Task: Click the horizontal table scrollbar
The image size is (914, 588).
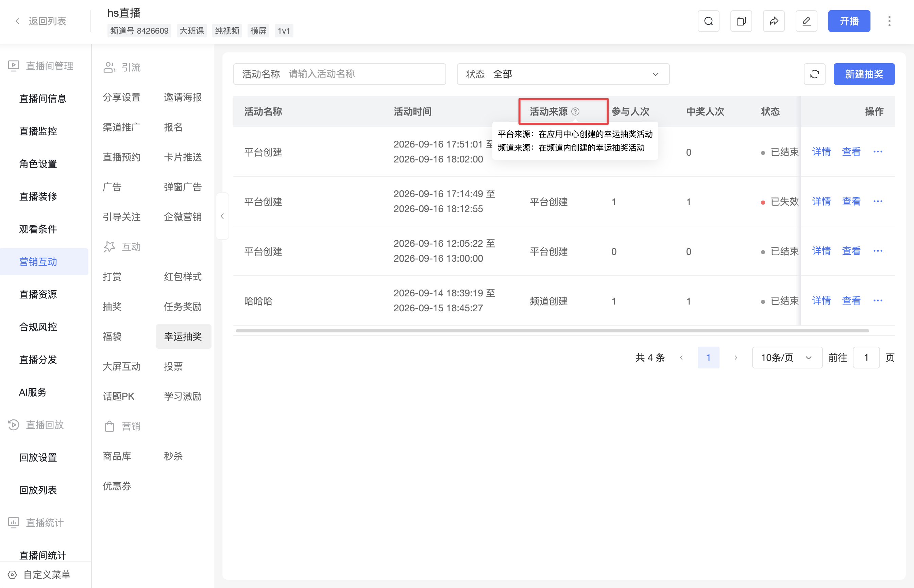Action: (552, 331)
